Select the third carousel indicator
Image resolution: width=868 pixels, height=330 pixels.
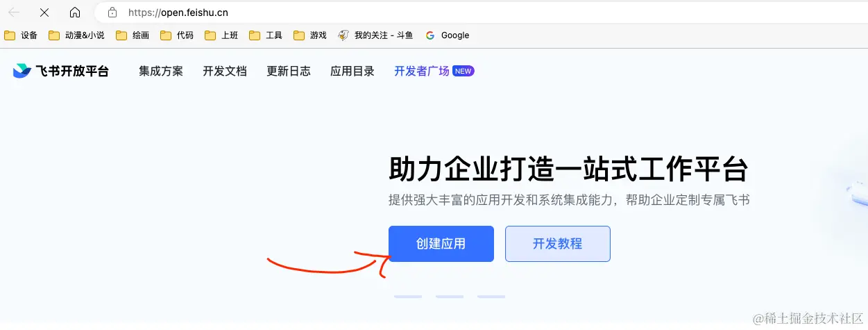pos(491,297)
